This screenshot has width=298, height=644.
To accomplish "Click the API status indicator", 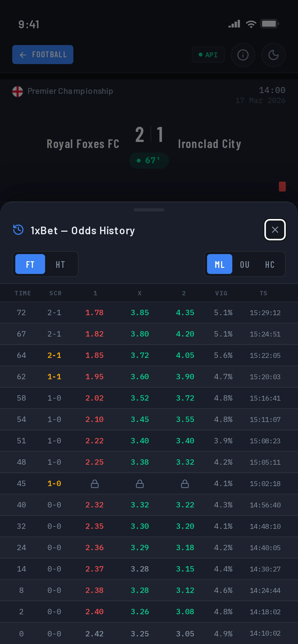I will 208,55.
